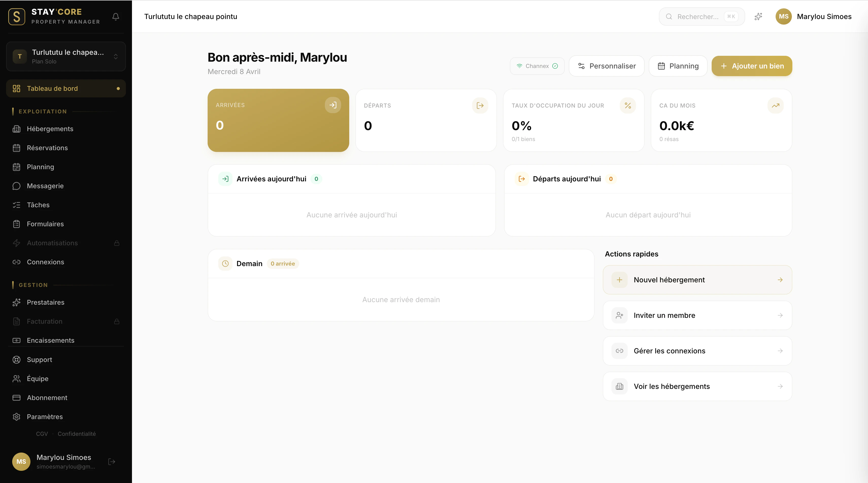This screenshot has width=868, height=483.
Task: Open the Planning button in the header
Action: (678, 66)
